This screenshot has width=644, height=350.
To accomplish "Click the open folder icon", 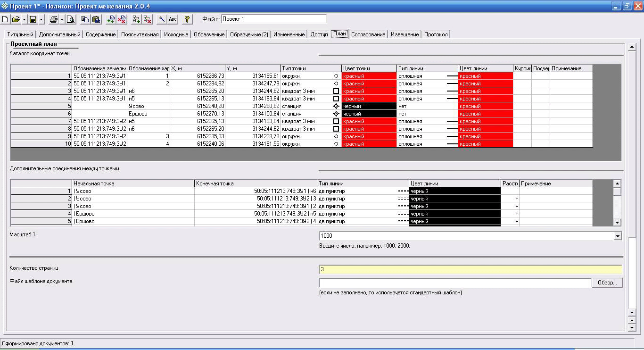I will (x=16, y=19).
